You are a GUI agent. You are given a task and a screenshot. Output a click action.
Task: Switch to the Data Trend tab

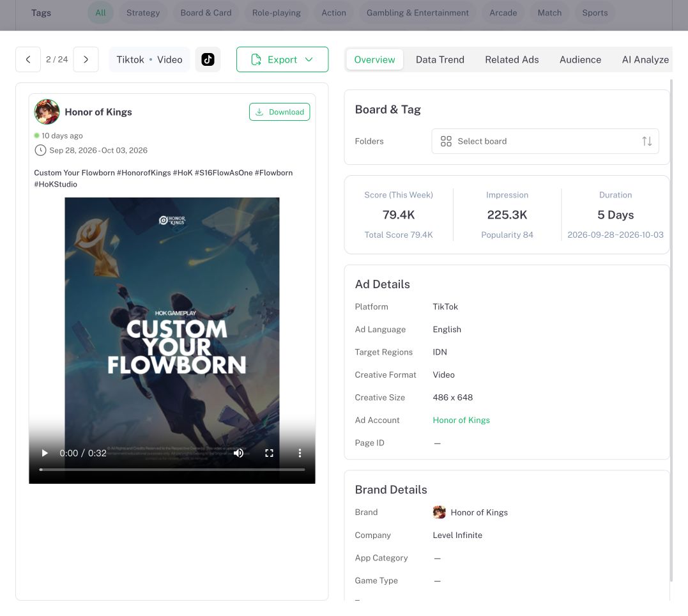coord(440,59)
